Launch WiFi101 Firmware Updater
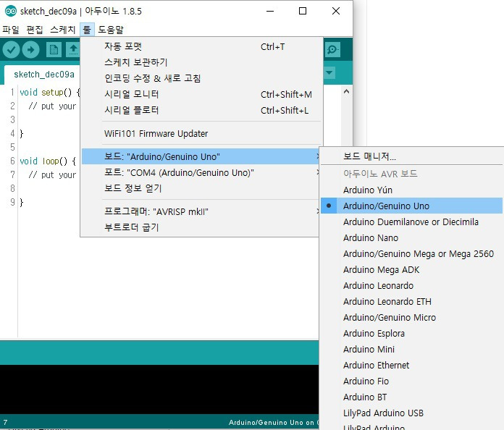Image resolution: width=504 pixels, height=430 pixels. point(201,134)
